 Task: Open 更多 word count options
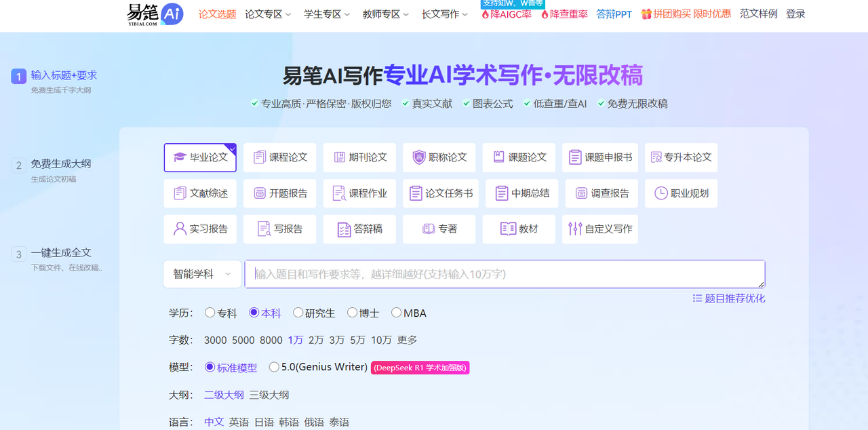pos(407,340)
